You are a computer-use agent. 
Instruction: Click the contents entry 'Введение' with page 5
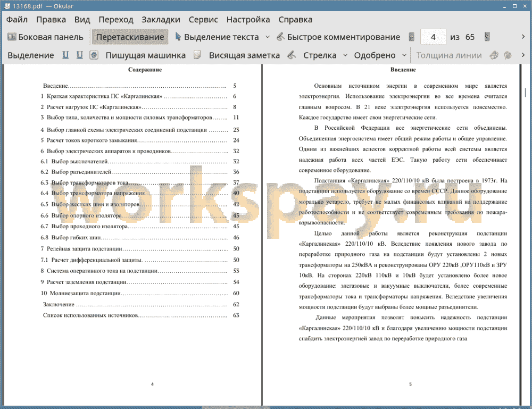[139, 86]
